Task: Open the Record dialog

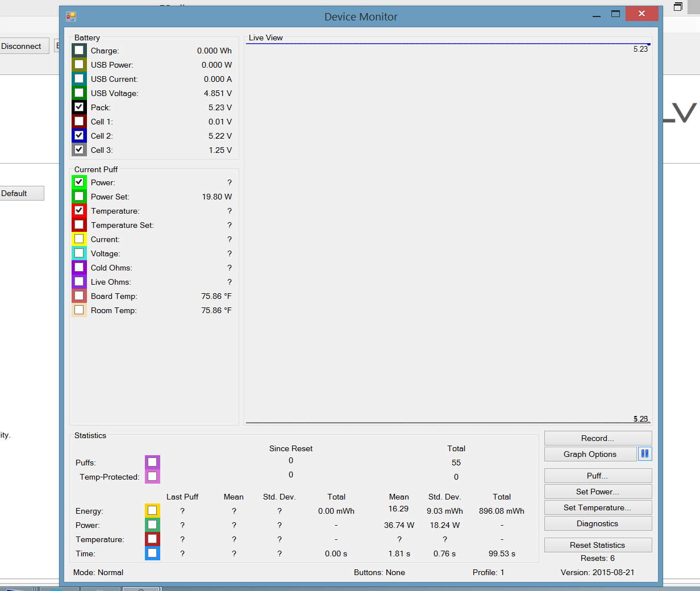Action: [598, 438]
